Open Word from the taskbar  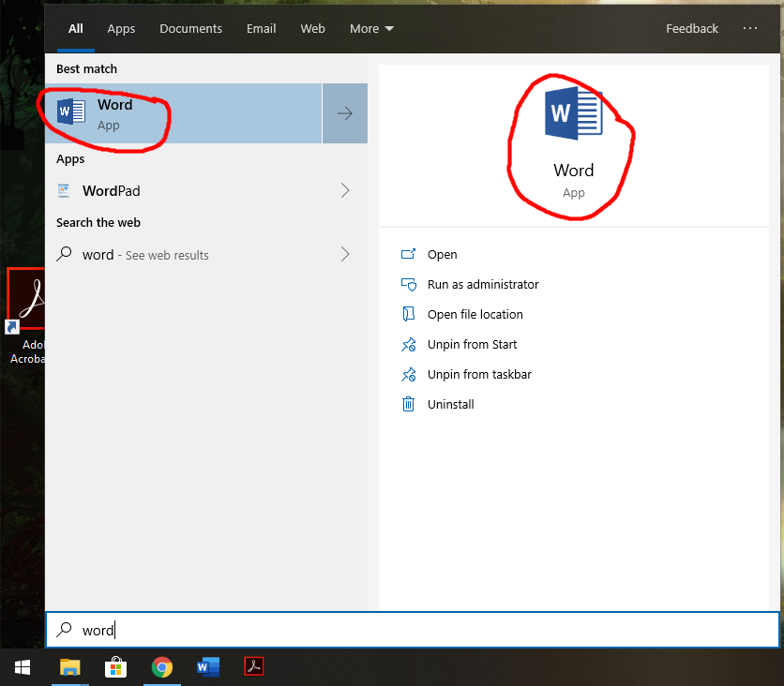pos(208,667)
